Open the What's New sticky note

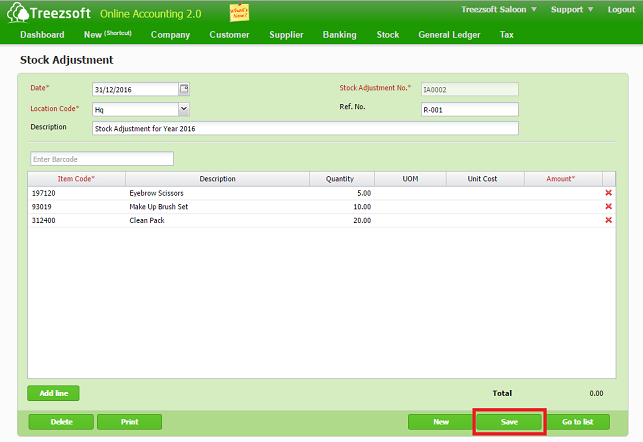pos(239,11)
